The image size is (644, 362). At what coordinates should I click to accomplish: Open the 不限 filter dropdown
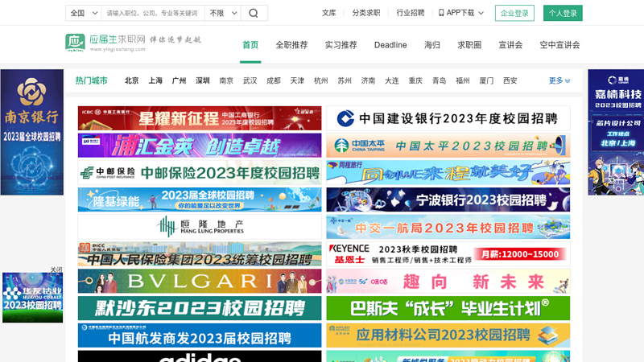tap(223, 13)
